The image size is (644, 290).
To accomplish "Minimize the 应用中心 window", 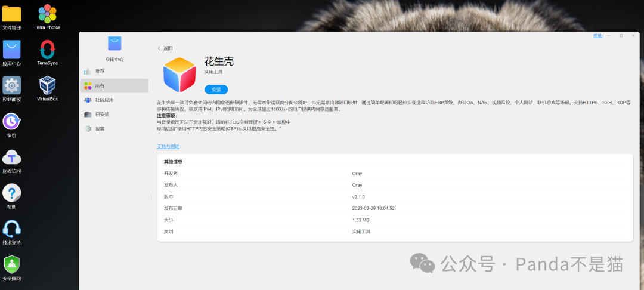I will (x=609, y=36).
